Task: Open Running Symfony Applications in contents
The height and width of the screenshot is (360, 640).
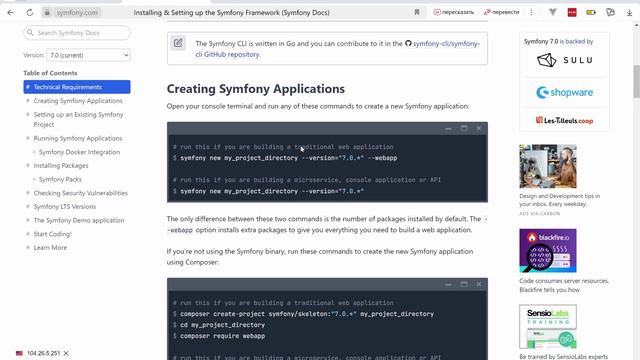Action: (x=78, y=138)
